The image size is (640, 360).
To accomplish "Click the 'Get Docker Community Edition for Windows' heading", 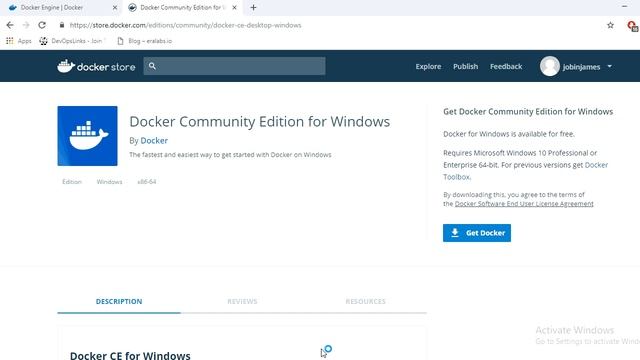I will (x=528, y=111).
